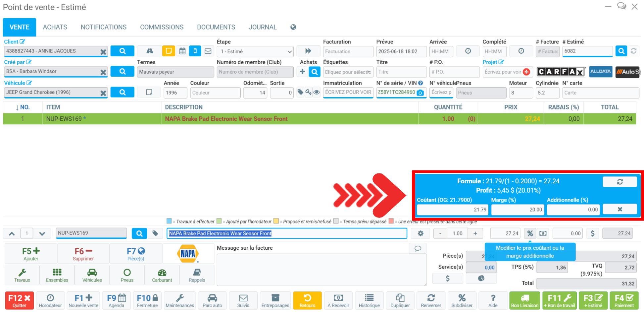Open the Étiquettes selection dropdown

[348, 72]
